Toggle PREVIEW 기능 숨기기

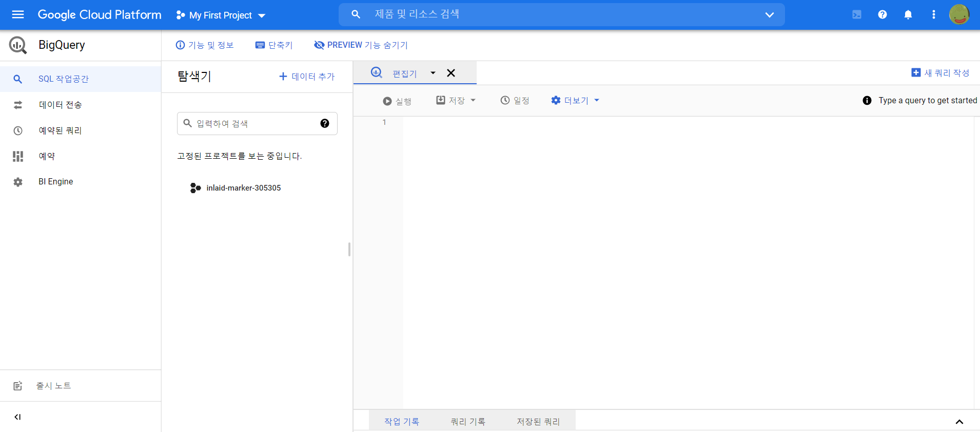[361, 45]
